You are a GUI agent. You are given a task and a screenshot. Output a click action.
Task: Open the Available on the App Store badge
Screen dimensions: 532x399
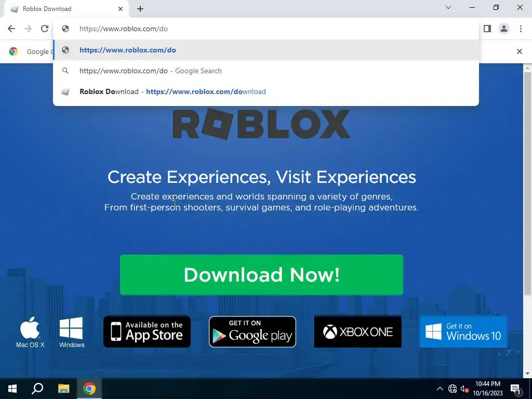click(147, 332)
